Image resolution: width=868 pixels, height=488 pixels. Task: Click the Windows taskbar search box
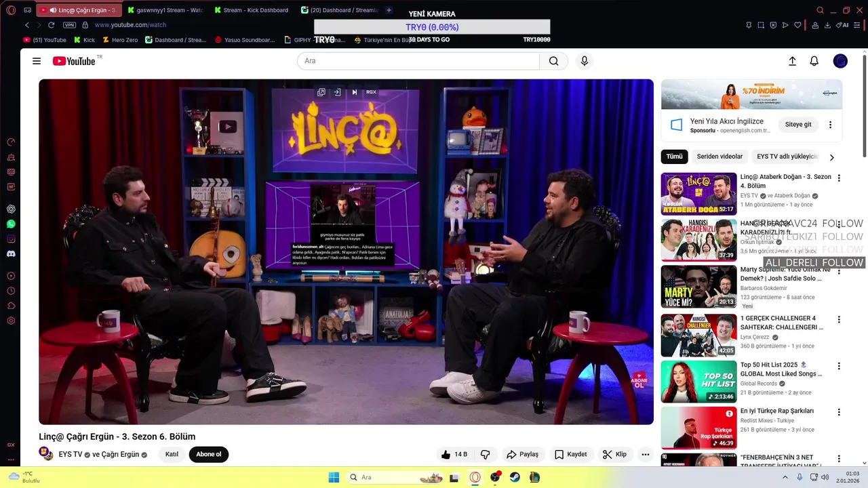click(397, 477)
